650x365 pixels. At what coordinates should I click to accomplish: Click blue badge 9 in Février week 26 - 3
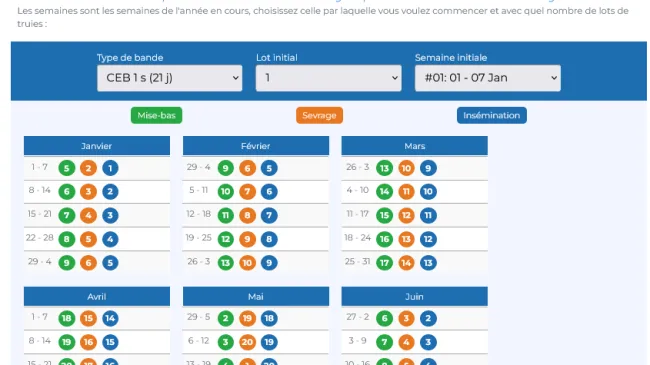[x=269, y=263]
